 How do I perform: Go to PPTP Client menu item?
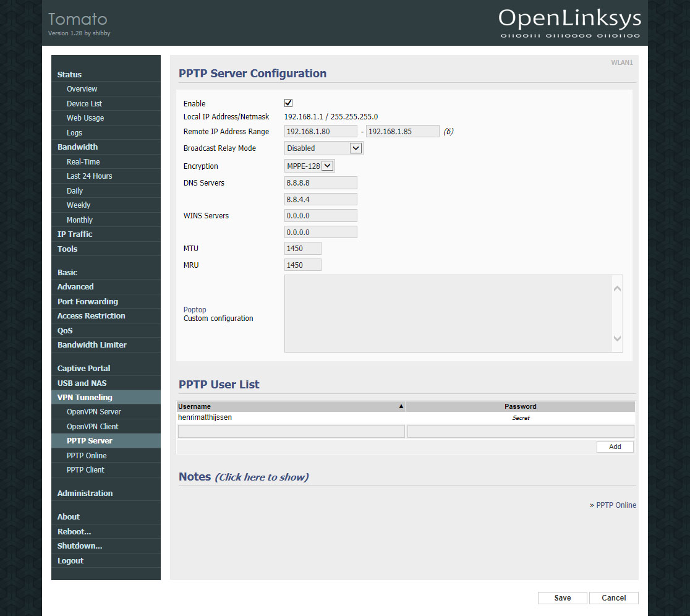point(85,470)
